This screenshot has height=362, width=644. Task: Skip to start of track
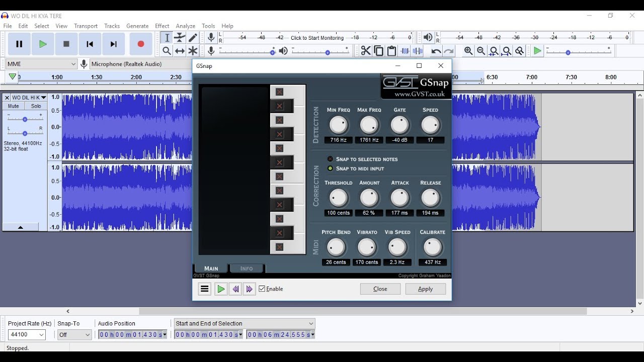90,44
